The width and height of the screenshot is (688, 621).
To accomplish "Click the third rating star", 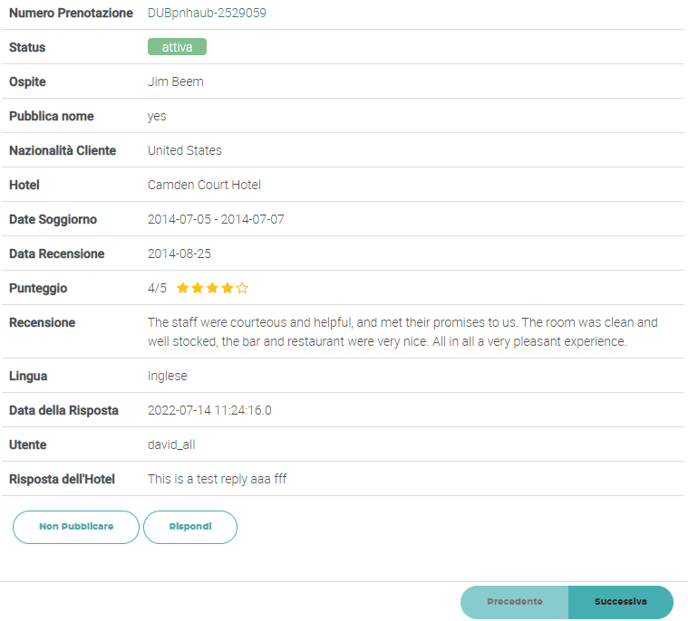I will (212, 288).
